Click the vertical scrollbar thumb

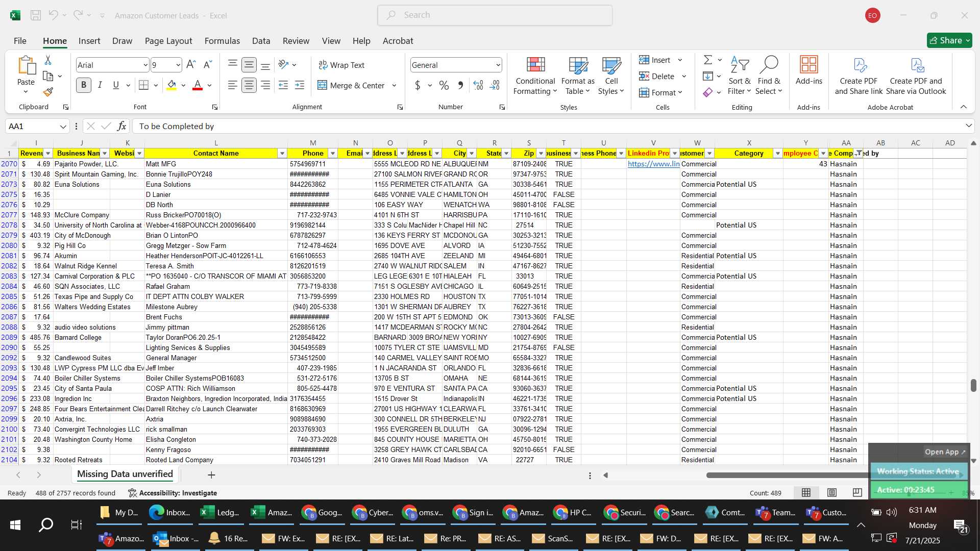click(973, 385)
